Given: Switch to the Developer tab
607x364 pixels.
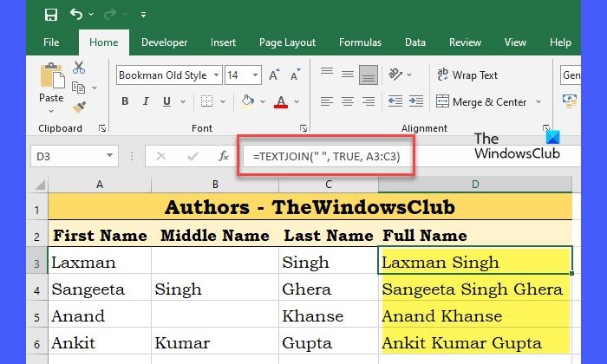Looking at the screenshot, I should click(x=164, y=42).
